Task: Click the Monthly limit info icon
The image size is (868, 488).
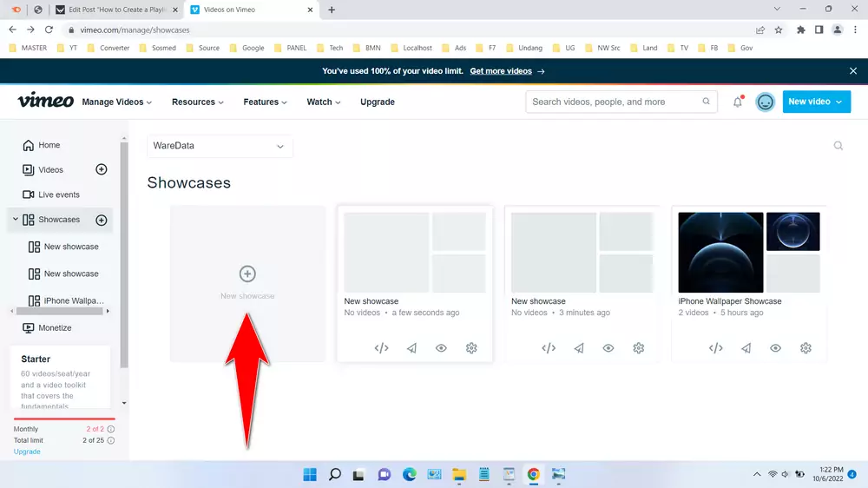Action: 111,429
